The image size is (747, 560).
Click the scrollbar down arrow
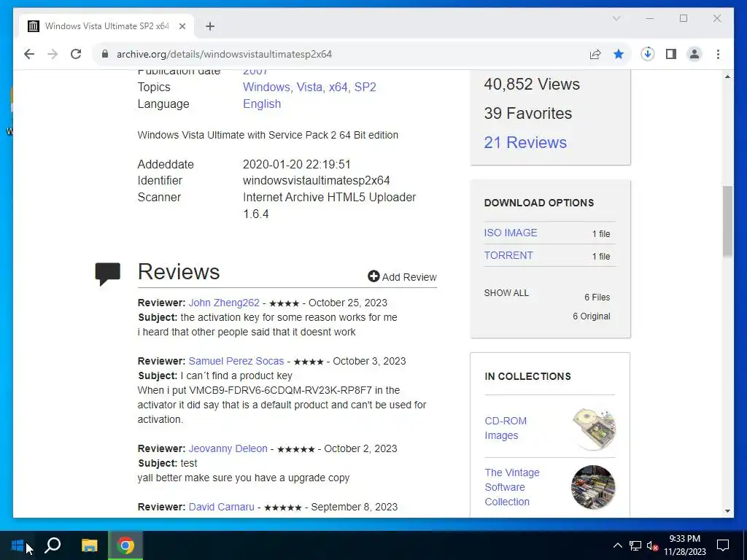pyautogui.click(x=727, y=511)
